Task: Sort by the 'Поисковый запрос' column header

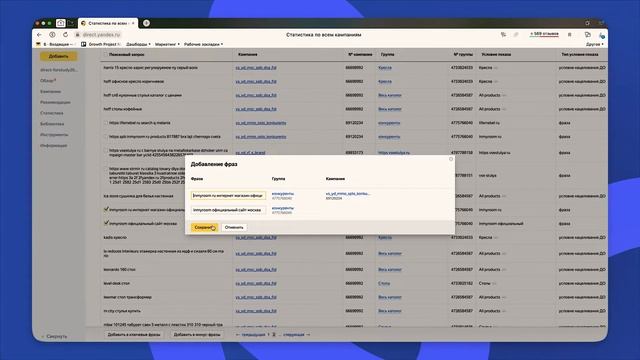Action: coord(127,54)
